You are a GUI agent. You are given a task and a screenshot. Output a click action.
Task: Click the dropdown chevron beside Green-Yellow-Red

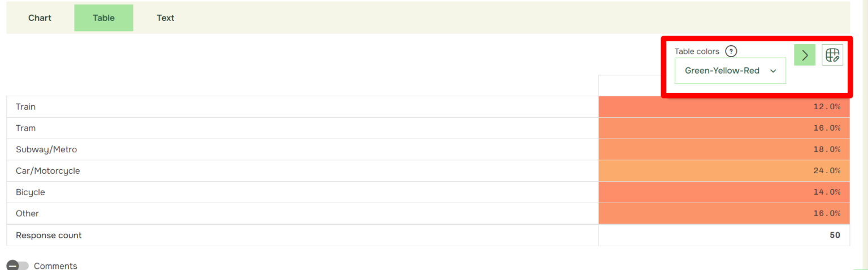[773, 71]
